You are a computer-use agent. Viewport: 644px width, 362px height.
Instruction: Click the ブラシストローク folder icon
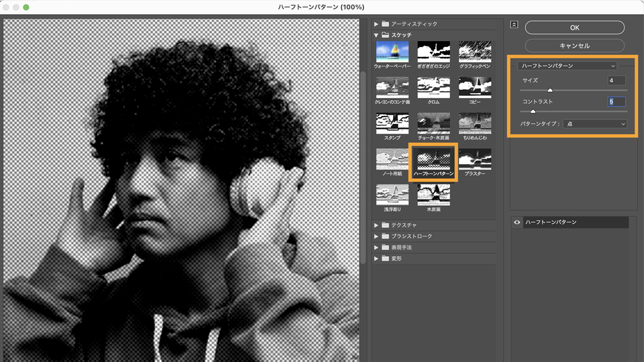click(x=385, y=236)
